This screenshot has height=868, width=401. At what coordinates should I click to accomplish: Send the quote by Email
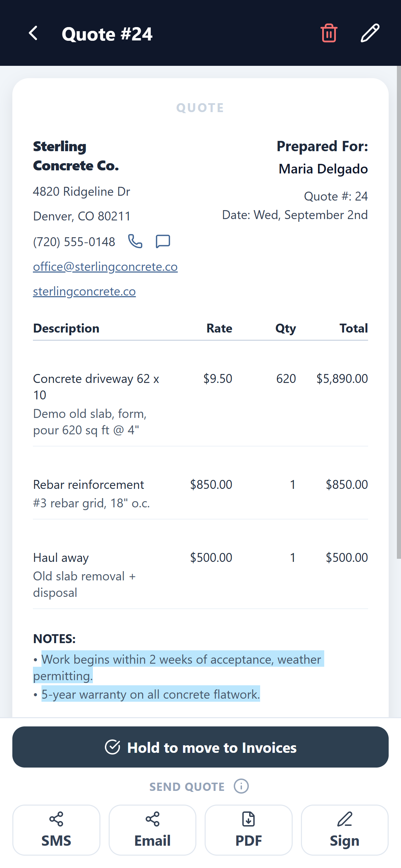pyautogui.click(x=153, y=830)
